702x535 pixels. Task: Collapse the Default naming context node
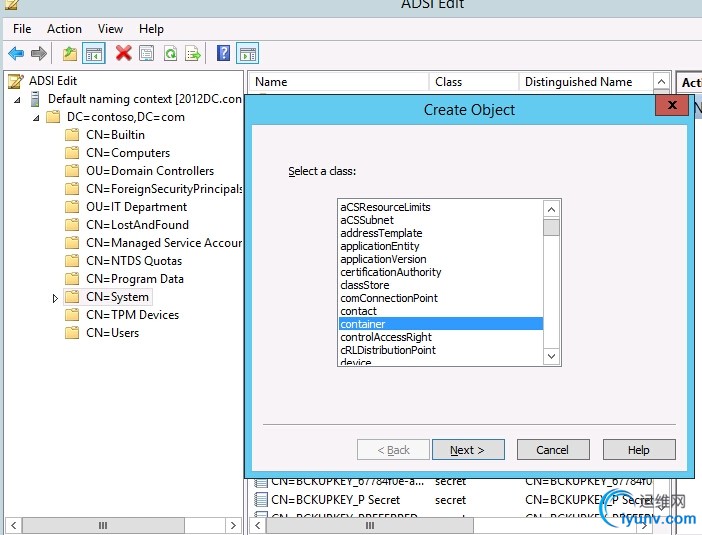click(x=19, y=99)
